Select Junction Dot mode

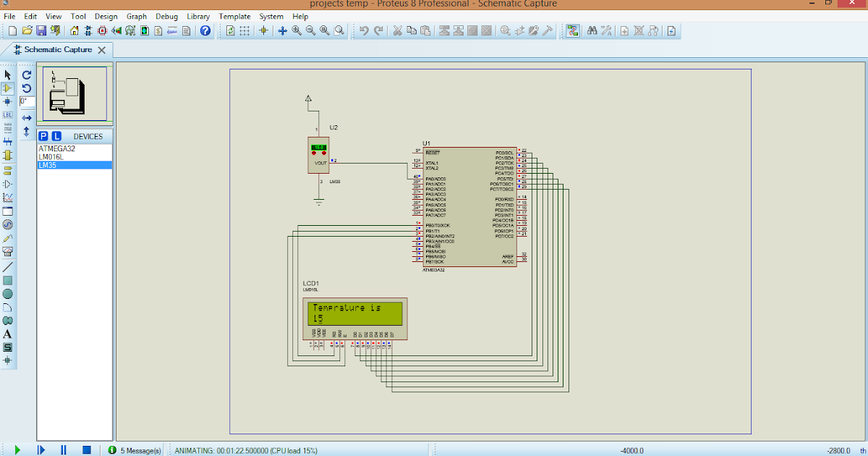click(x=8, y=101)
